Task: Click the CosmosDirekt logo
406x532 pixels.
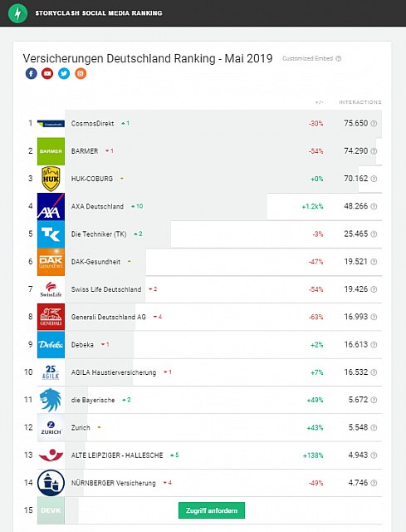Action: (51, 124)
